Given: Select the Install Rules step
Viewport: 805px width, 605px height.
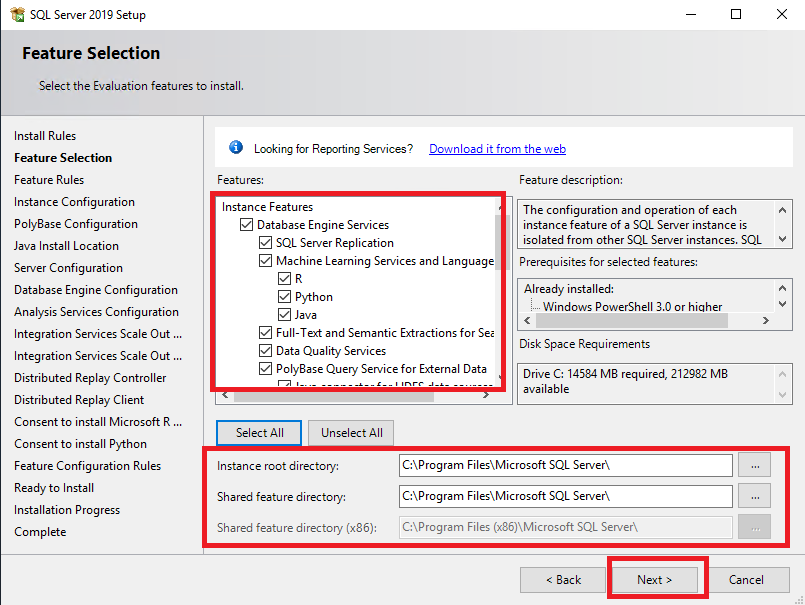Looking at the screenshot, I should tap(45, 136).
